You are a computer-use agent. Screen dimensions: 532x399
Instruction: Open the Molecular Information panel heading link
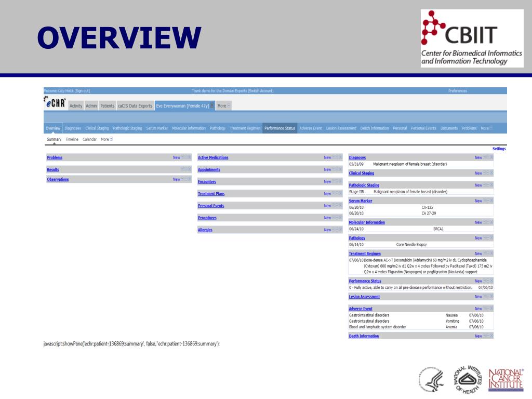coord(367,222)
